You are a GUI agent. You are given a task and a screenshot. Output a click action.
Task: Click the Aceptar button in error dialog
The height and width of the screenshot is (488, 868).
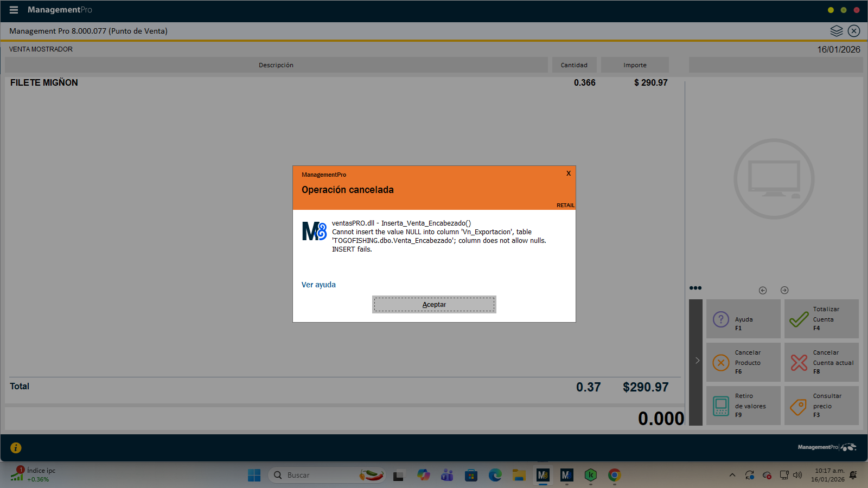pos(434,305)
